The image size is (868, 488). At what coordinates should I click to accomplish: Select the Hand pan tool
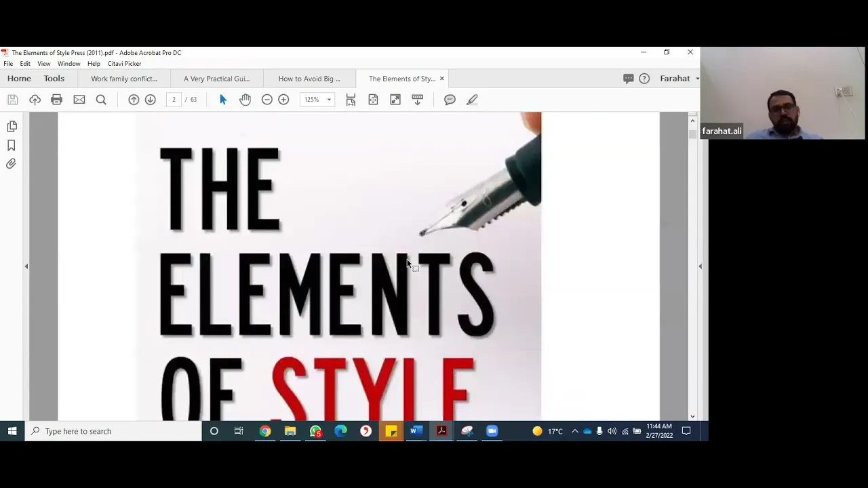coord(245,100)
